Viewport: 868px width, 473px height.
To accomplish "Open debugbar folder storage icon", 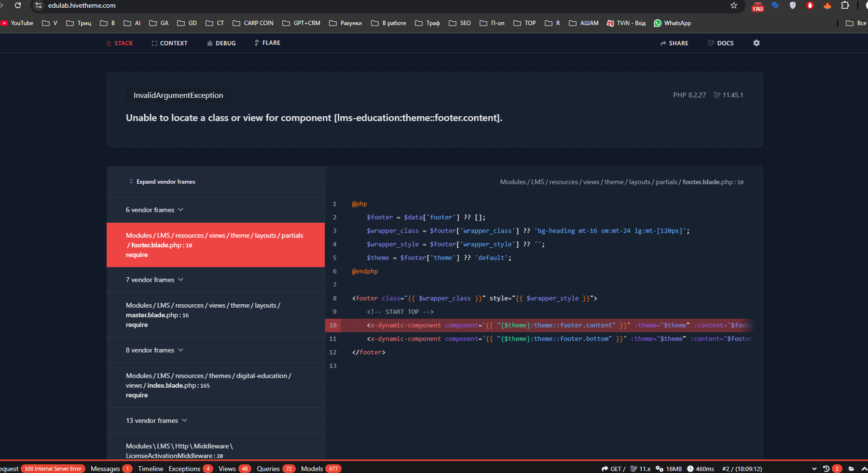I will [852, 469].
